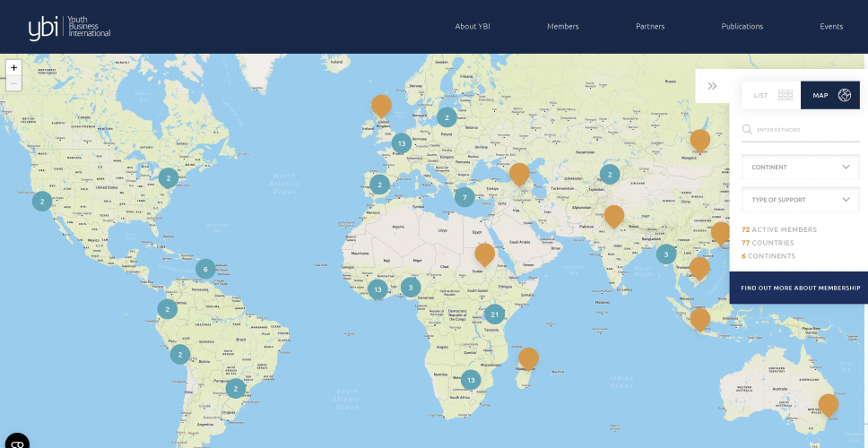
Task: Open the 13 cluster in West Africa
Action: pyautogui.click(x=378, y=289)
